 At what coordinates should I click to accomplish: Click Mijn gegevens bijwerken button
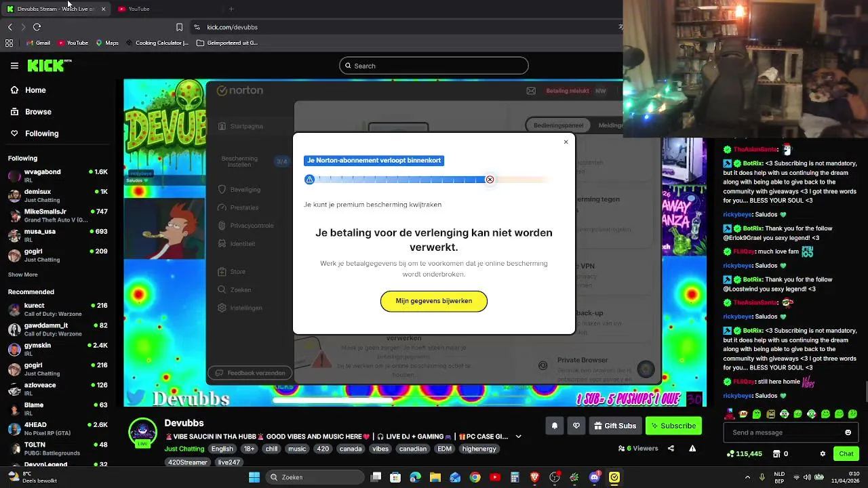[x=434, y=301]
